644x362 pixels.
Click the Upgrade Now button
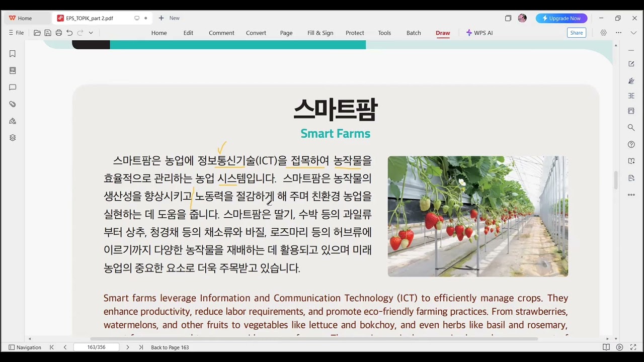(561, 18)
